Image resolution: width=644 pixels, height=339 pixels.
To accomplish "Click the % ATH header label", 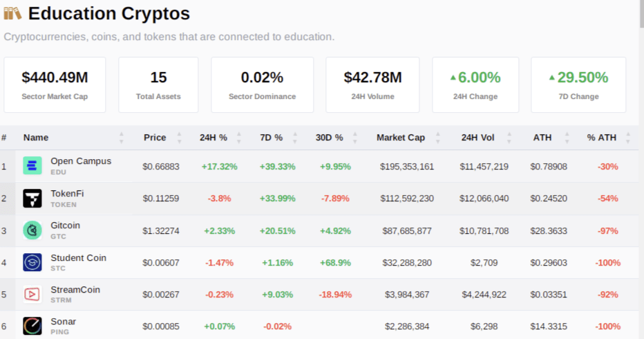I will click(601, 138).
